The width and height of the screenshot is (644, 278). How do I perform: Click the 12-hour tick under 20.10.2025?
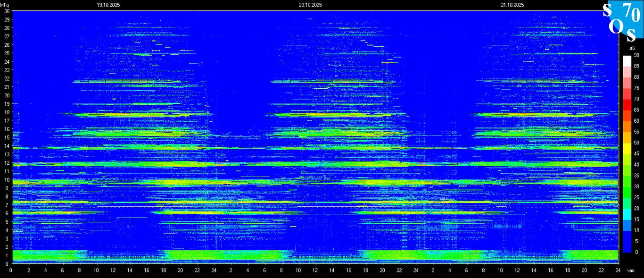coord(315,270)
